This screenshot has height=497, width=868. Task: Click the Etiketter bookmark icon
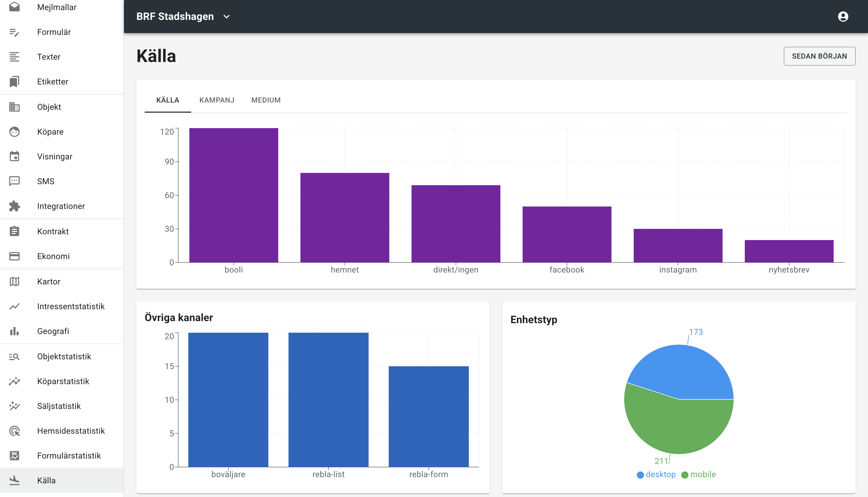[x=14, y=82]
